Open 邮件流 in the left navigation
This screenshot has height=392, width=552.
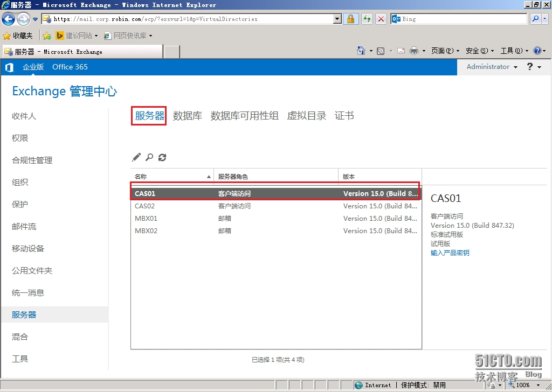(x=24, y=226)
